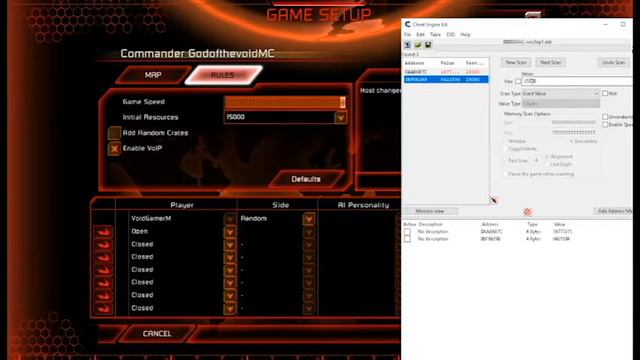This screenshot has height=360, width=640.
Task: Open side dropdown in the Open slot row
Action: (309, 232)
